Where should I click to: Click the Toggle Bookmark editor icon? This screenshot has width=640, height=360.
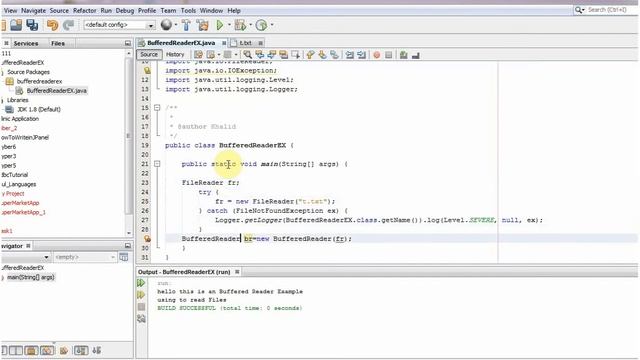point(334,55)
